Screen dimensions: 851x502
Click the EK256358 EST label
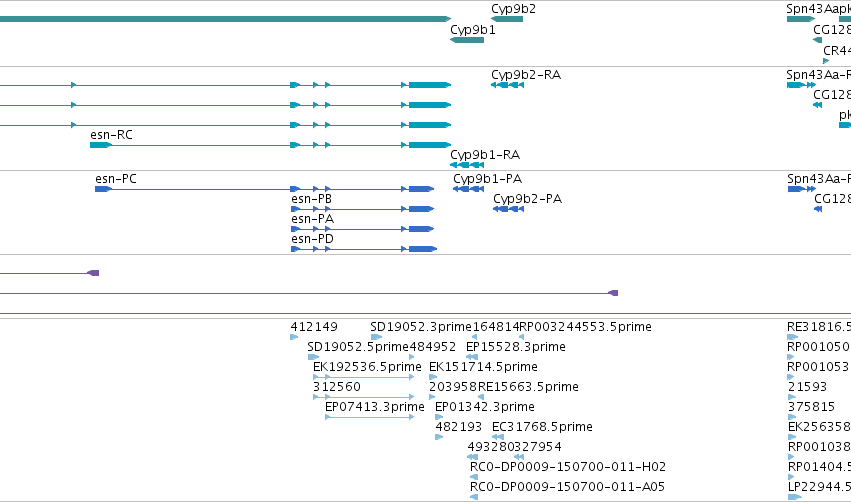pos(819,428)
